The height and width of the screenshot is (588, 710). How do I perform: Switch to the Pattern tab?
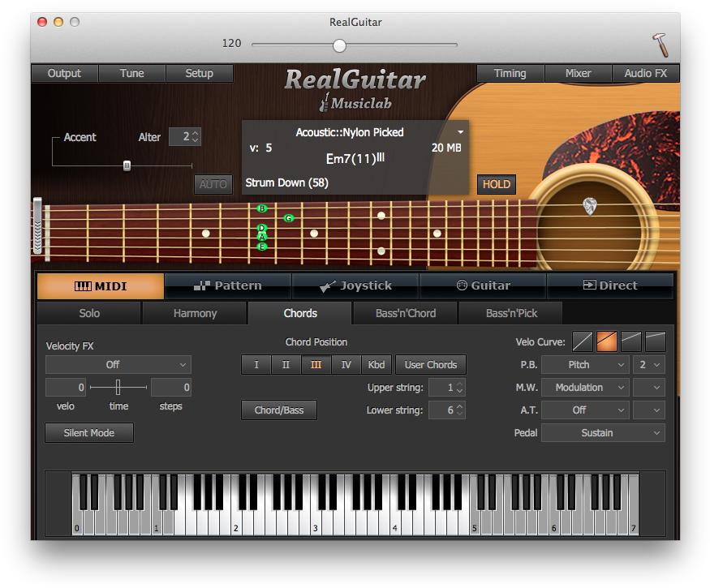[228, 286]
